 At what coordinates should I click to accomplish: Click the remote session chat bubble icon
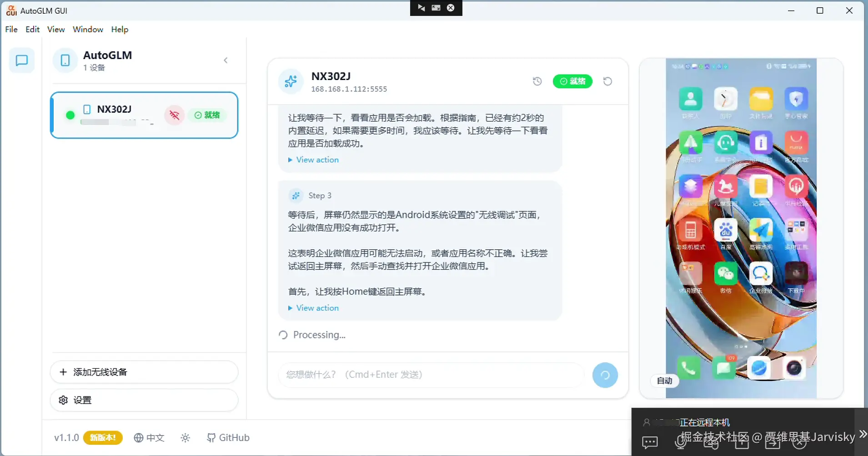[650, 442]
